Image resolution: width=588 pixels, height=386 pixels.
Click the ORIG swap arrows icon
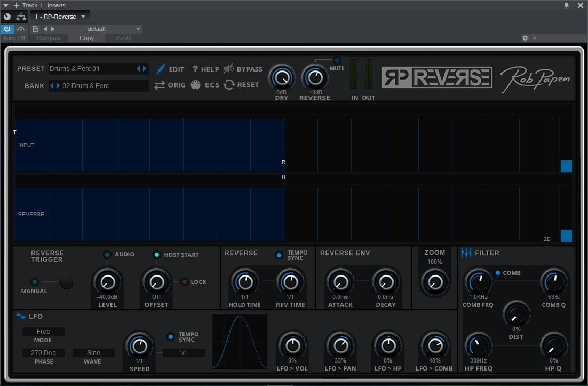click(x=160, y=85)
